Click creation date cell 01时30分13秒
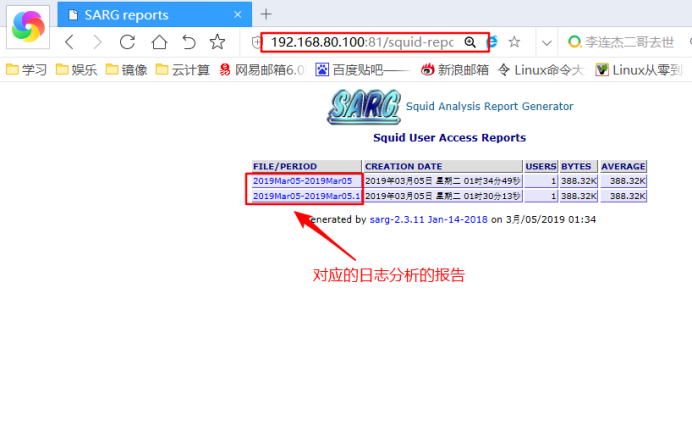The width and height of the screenshot is (692, 432). [443, 196]
